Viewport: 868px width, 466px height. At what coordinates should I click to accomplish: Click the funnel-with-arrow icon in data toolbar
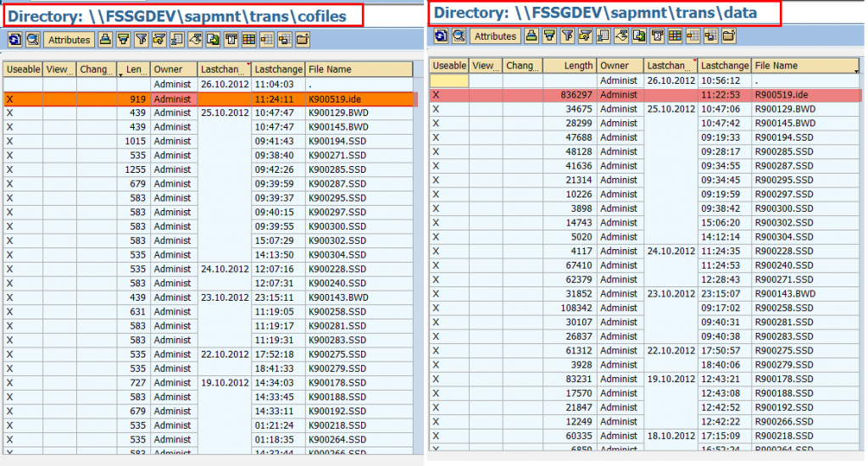point(585,36)
